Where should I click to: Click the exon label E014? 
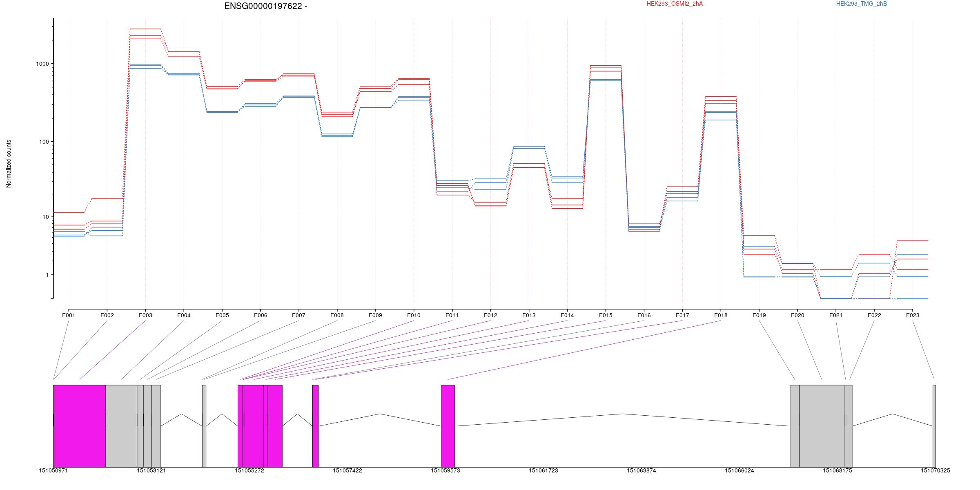coord(567,315)
